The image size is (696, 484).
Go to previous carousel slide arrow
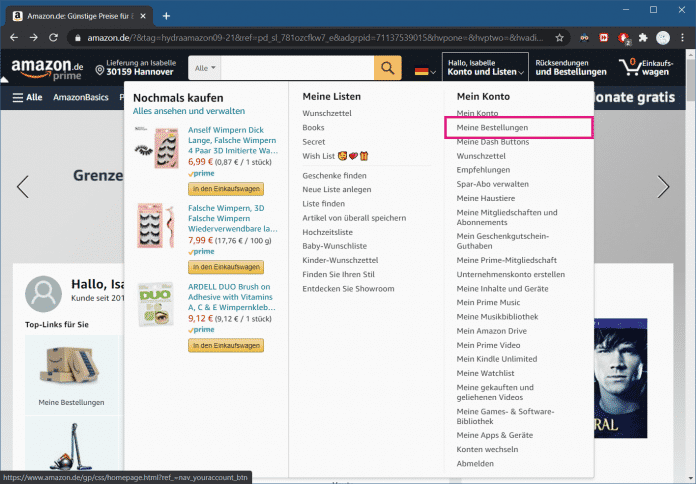[x=23, y=186]
